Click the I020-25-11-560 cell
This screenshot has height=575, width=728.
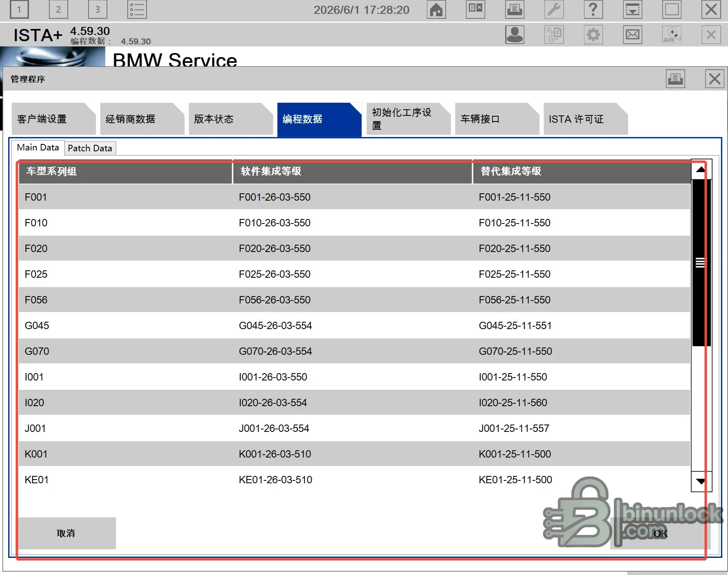513,402
